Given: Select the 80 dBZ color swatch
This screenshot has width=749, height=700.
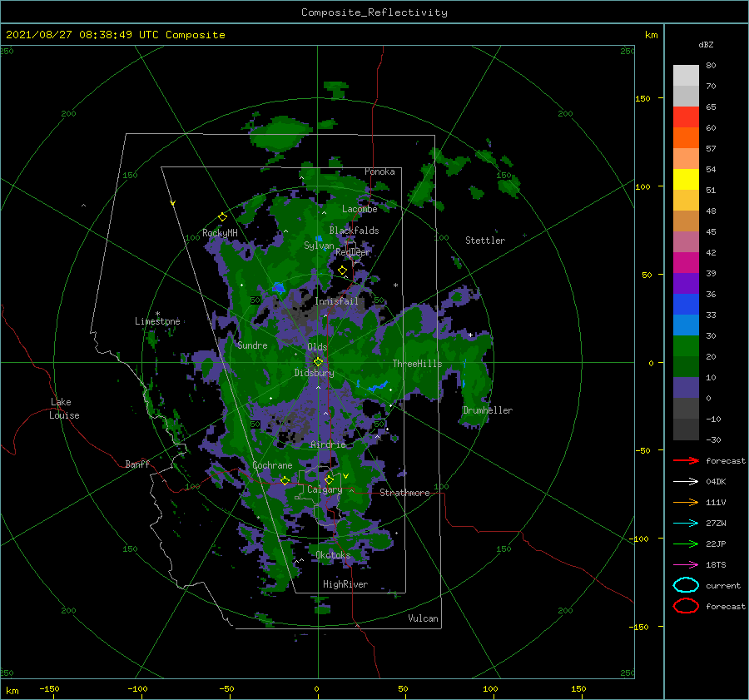Looking at the screenshot, I should point(686,75).
